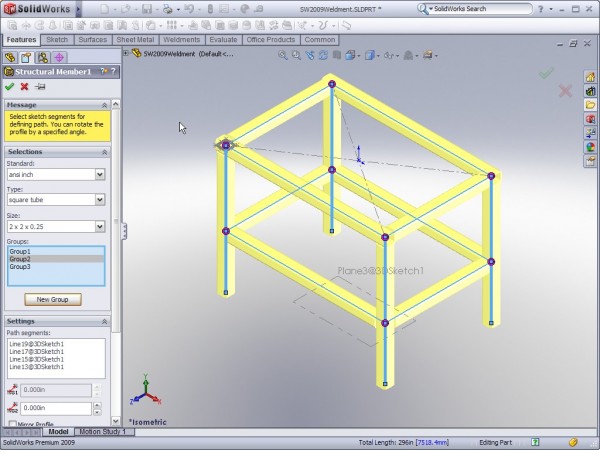Collapse the Selections section
Image resolution: width=600 pixels, height=450 pixels.
pyautogui.click(x=105, y=152)
